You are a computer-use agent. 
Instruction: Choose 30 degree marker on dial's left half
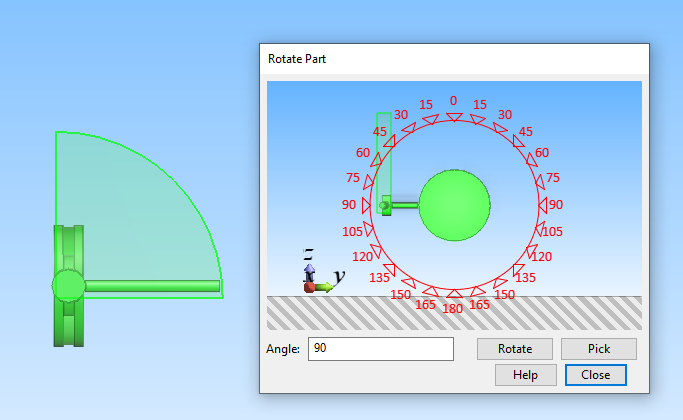tap(409, 128)
